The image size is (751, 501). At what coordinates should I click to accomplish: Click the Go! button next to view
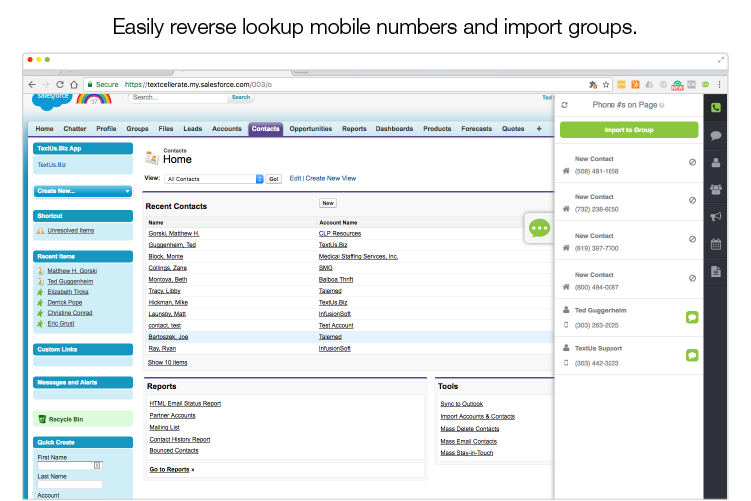click(273, 179)
